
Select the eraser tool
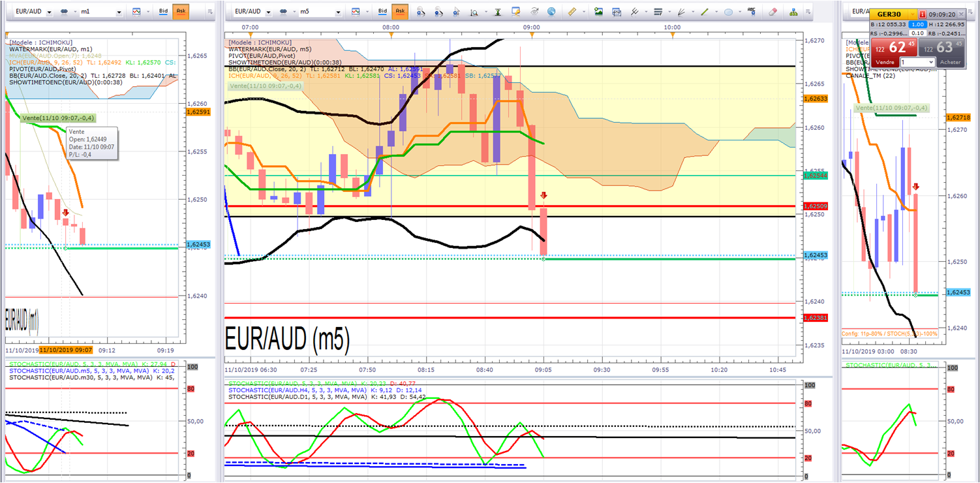[x=773, y=12]
